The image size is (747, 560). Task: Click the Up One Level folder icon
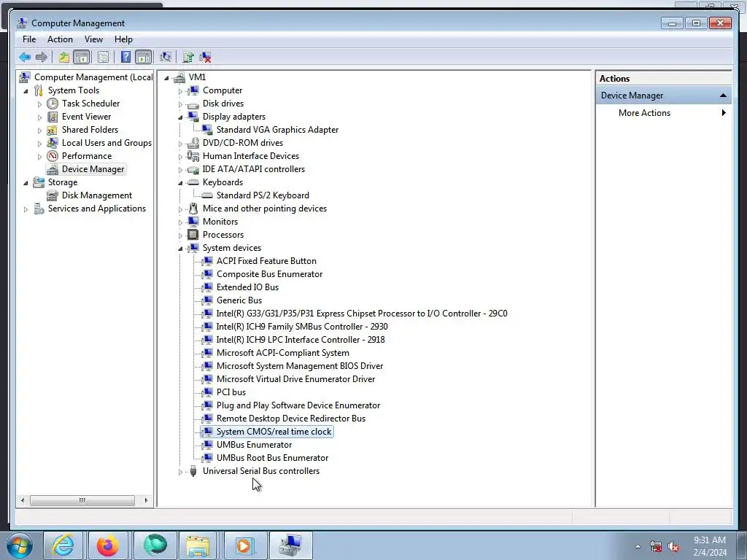(x=63, y=58)
